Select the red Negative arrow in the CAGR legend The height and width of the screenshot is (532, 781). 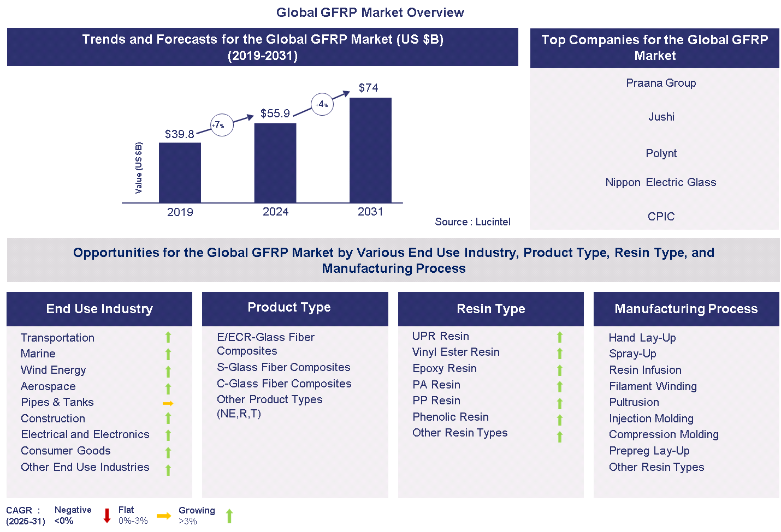pyautogui.click(x=107, y=515)
